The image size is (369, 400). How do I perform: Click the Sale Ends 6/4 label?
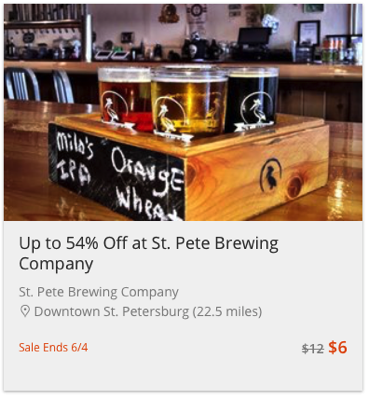pos(53,348)
